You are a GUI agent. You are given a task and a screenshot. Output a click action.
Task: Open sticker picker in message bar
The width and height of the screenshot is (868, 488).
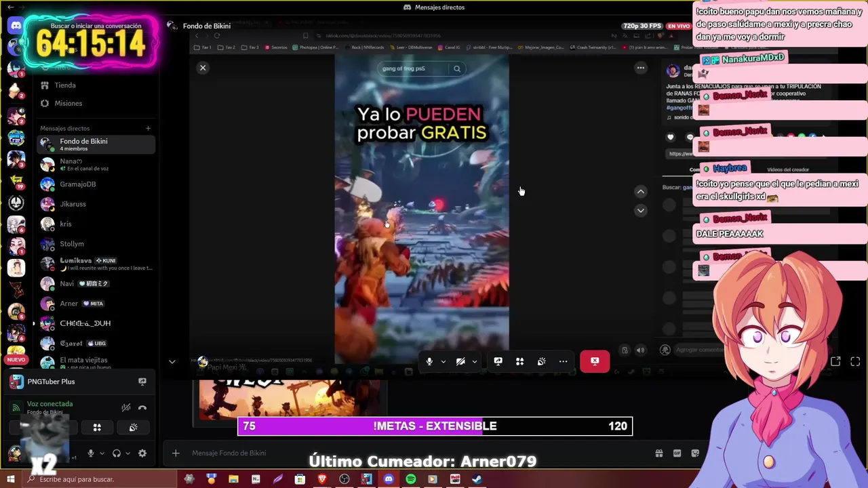695,453
